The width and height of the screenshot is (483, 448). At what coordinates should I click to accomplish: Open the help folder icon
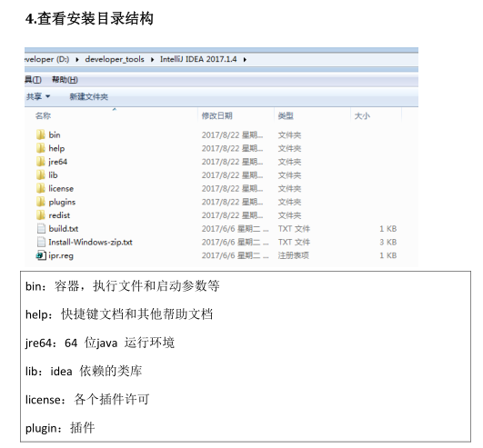click(41, 148)
